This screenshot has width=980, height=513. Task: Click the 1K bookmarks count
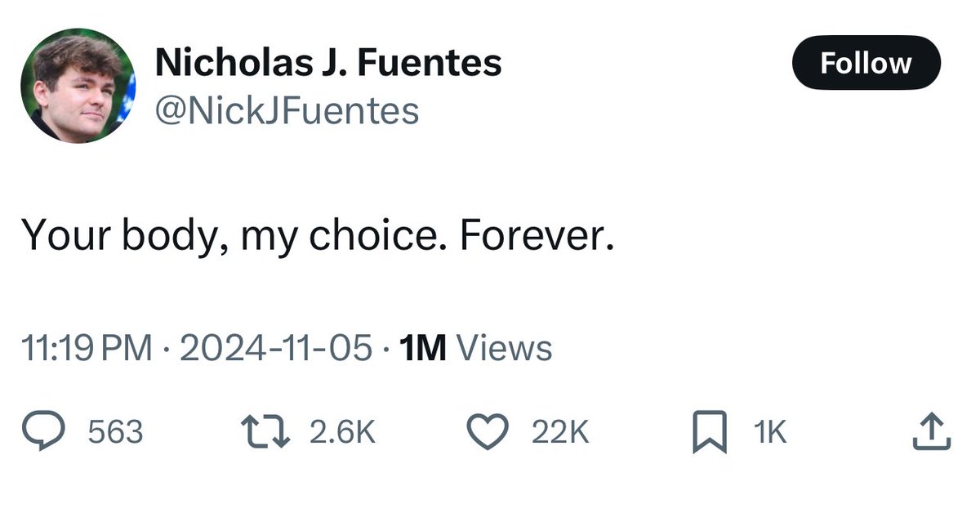769,433
